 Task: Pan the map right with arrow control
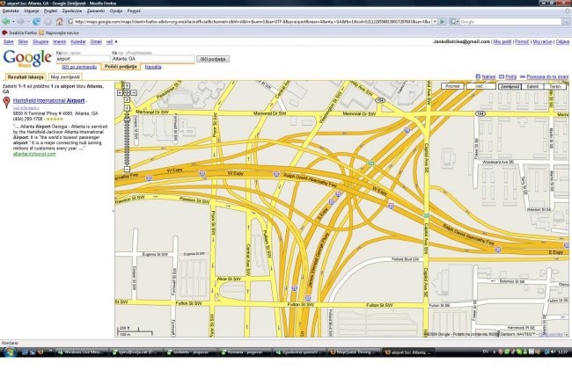pos(134,93)
